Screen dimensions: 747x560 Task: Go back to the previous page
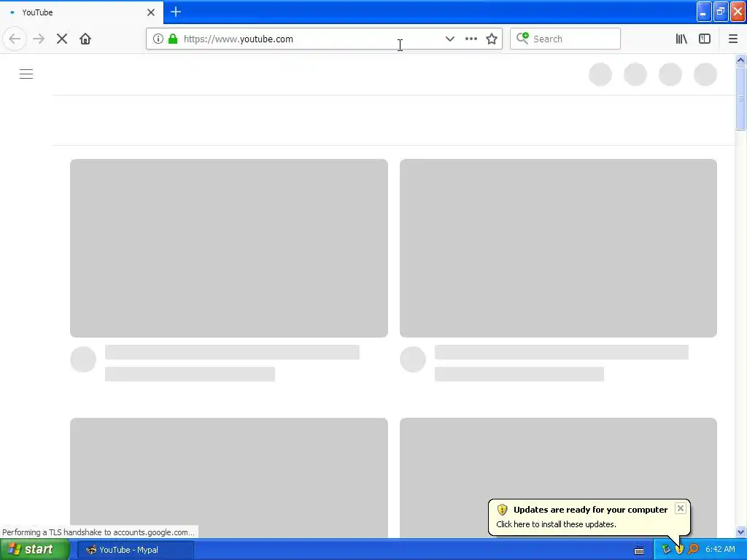pyautogui.click(x=15, y=39)
